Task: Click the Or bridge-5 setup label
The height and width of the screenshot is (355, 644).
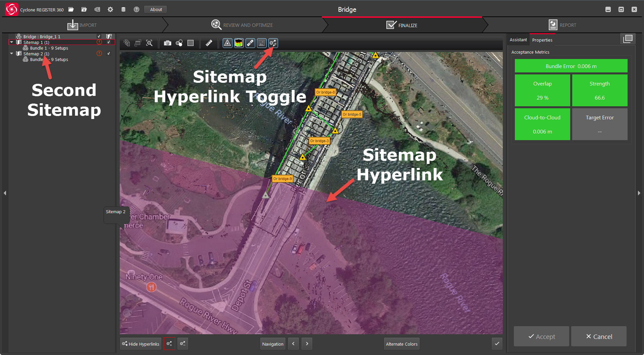Action: (352, 114)
